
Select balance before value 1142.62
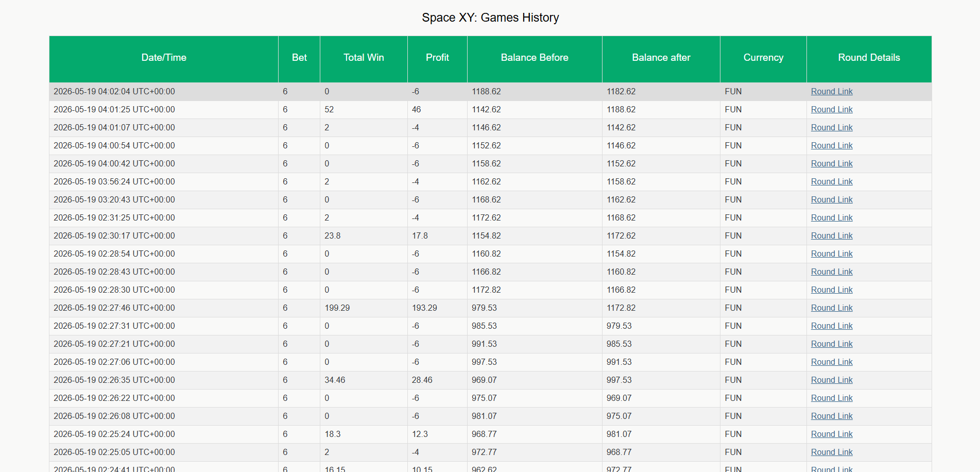click(486, 109)
